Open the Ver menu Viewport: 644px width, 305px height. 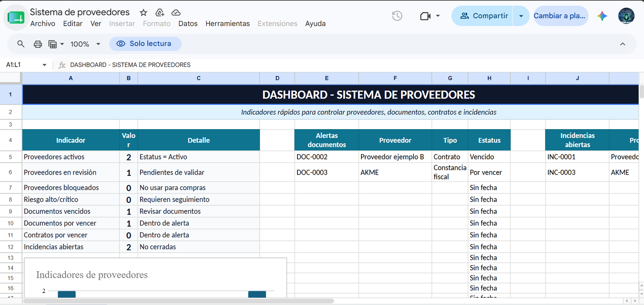point(96,24)
